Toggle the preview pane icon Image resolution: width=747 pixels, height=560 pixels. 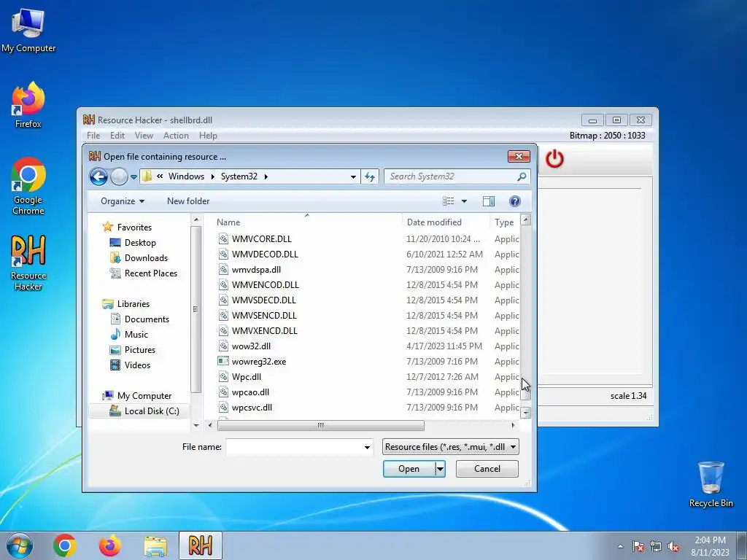pyautogui.click(x=488, y=201)
